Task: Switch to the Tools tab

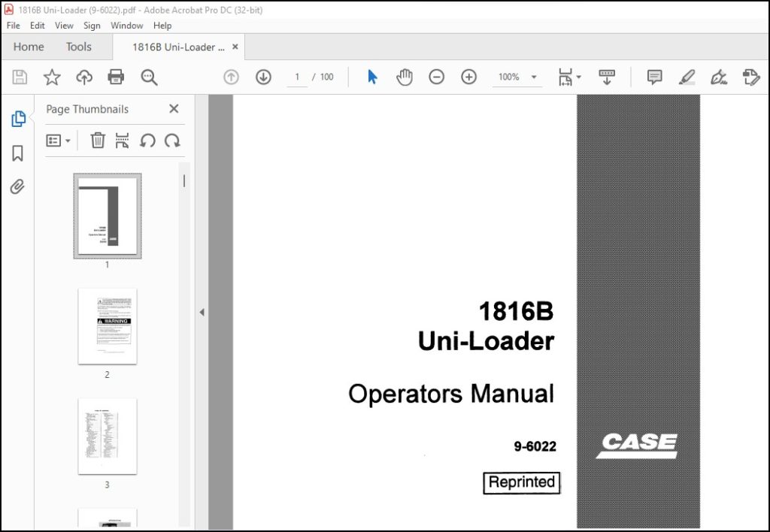Action: (78, 47)
